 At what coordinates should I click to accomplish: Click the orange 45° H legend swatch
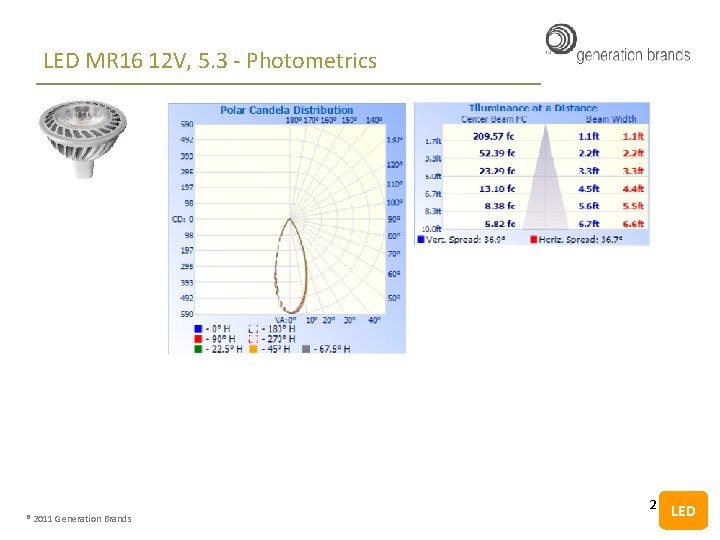(x=253, y=349)
